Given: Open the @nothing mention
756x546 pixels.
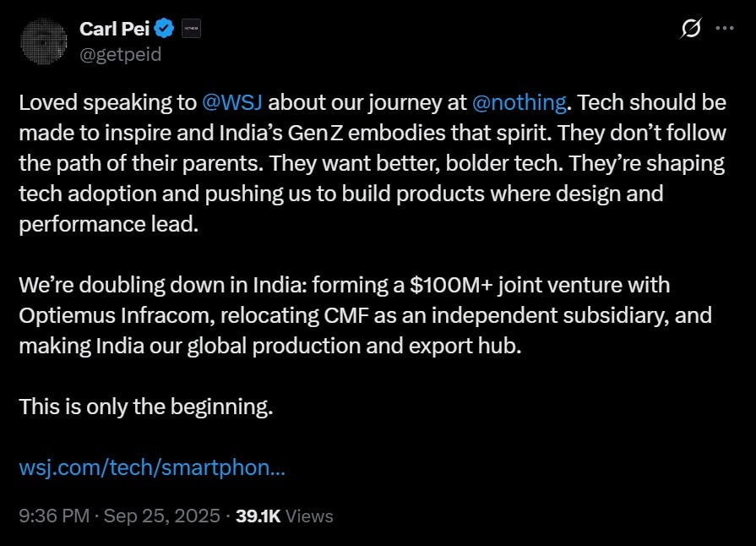Looking at the screenshot, I should tap(519, 102).
